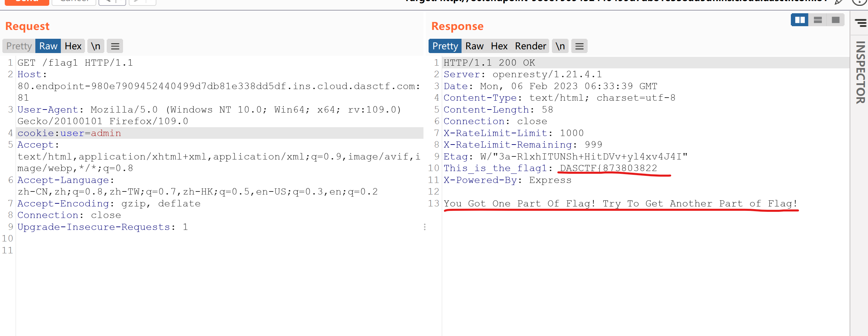Viewport: 868px width, 336px height.
Task: Click the Response panel heading
Action: click(457, 26)
